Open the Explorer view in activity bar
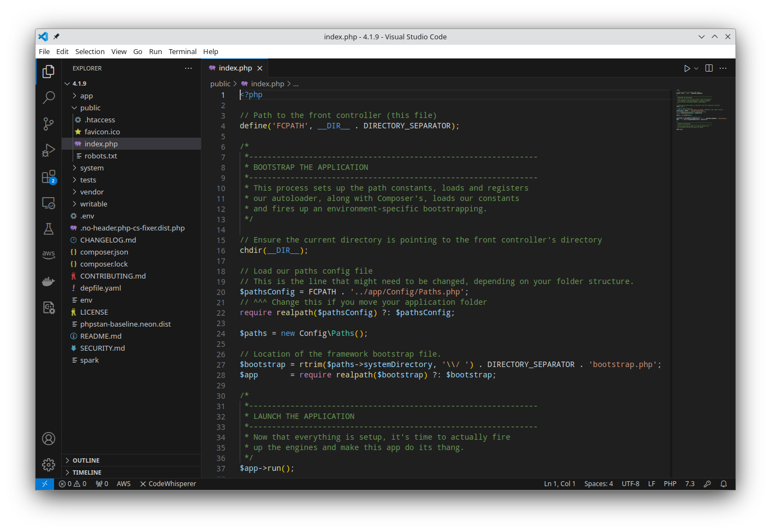The height and width of the screenshot is (532, 771). 49,72
